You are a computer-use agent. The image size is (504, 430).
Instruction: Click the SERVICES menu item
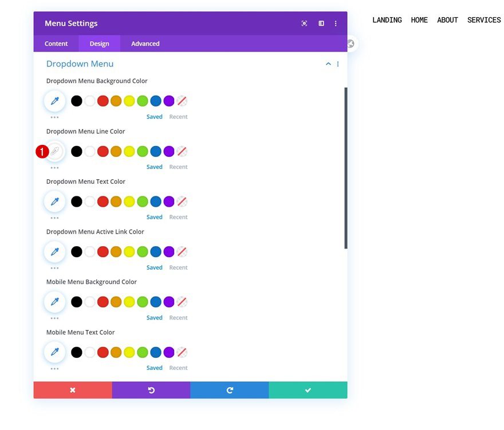[484, 19]
